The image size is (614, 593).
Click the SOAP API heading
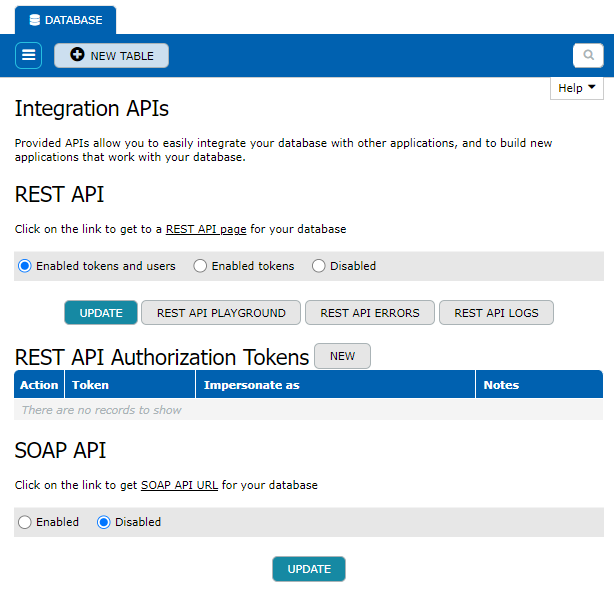tap(60, 450)
